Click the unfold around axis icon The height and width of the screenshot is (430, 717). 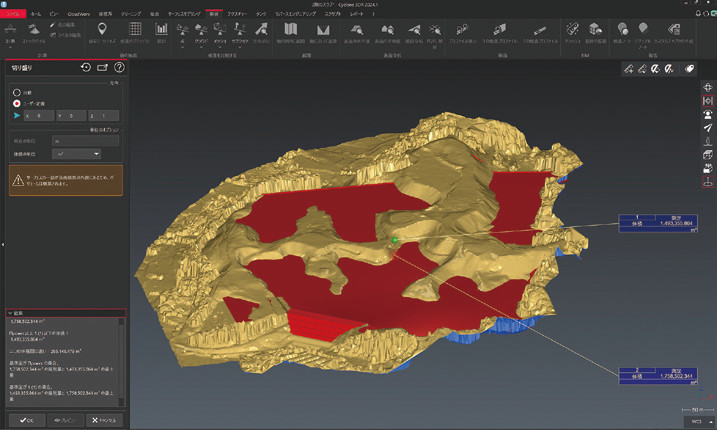291,29
